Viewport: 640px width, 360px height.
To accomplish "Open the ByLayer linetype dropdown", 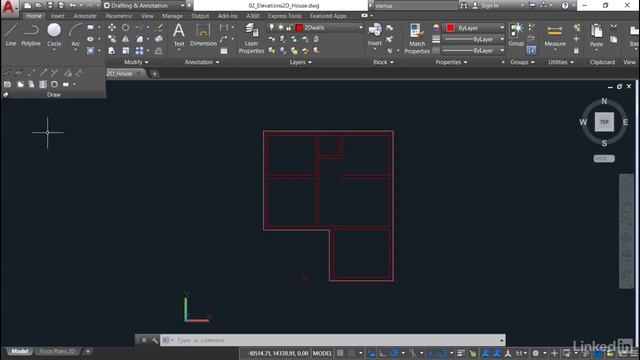I will click(474, 51).
